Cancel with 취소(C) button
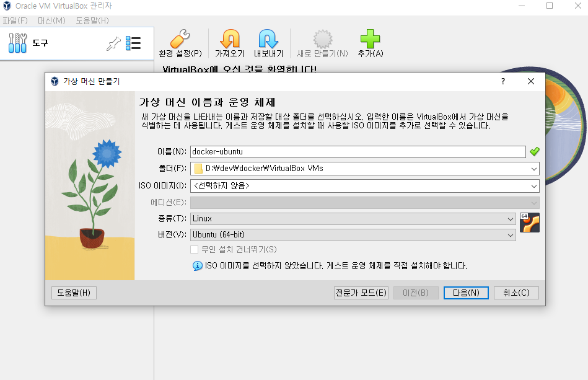The width and height of the screenshot is (588, 380). tap(516, 293)
